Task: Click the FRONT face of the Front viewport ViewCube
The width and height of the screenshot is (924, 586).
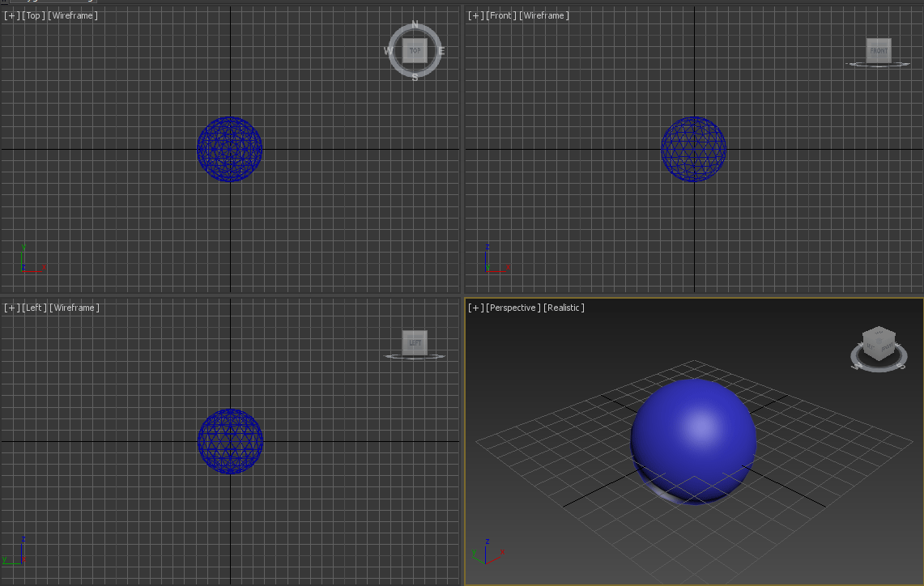Action: tap(879, 51)
